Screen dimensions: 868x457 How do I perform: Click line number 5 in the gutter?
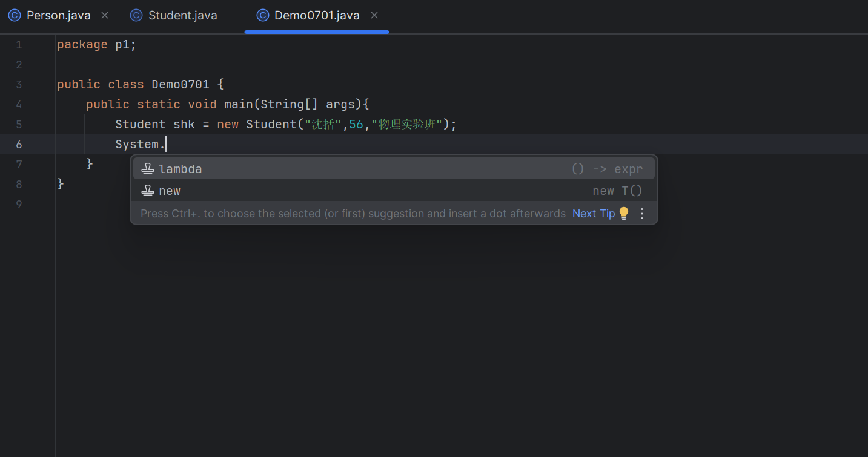pos(19,124)
